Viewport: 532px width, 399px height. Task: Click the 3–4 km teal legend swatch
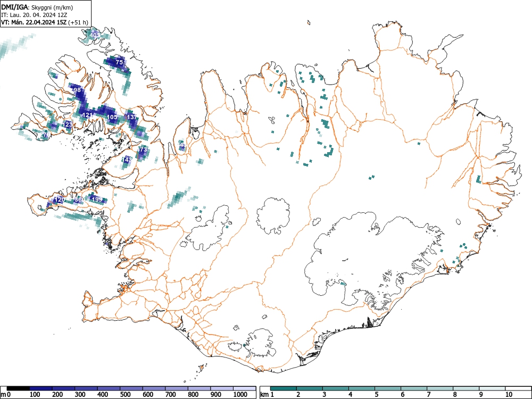tap(336, 388)
